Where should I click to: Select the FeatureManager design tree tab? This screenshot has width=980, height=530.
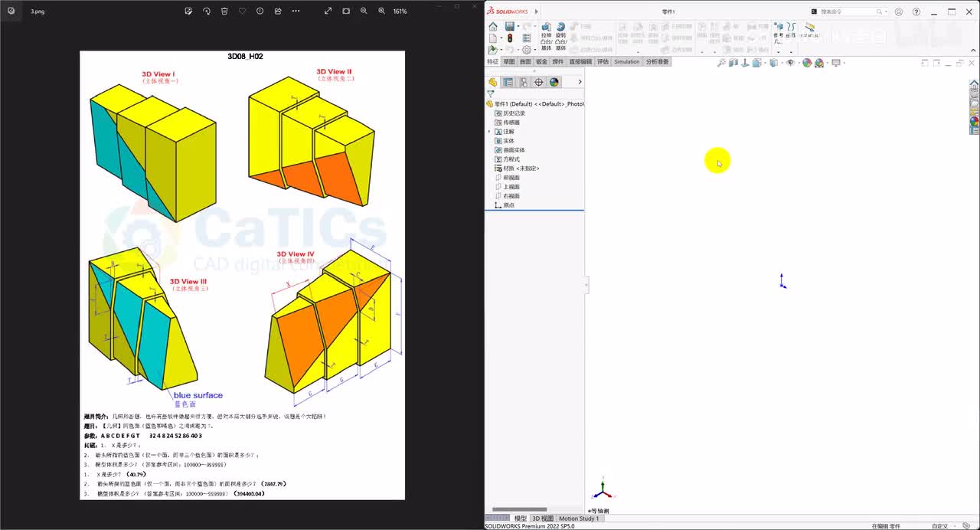pyautogui.click(x=493, y=82)
